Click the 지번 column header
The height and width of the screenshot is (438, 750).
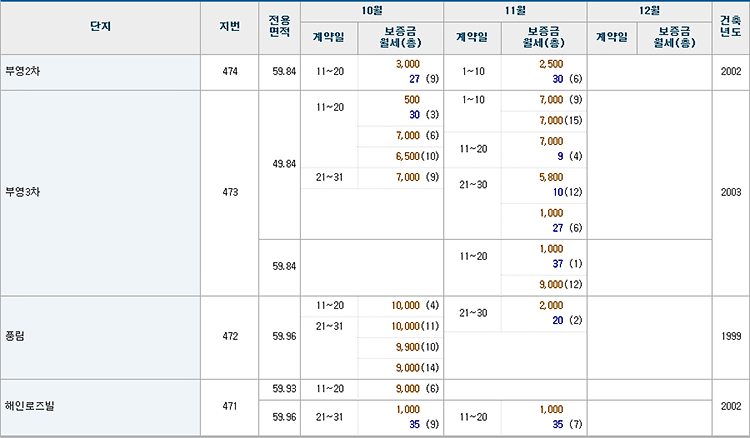pyautogui.click(x=230, y=28)
